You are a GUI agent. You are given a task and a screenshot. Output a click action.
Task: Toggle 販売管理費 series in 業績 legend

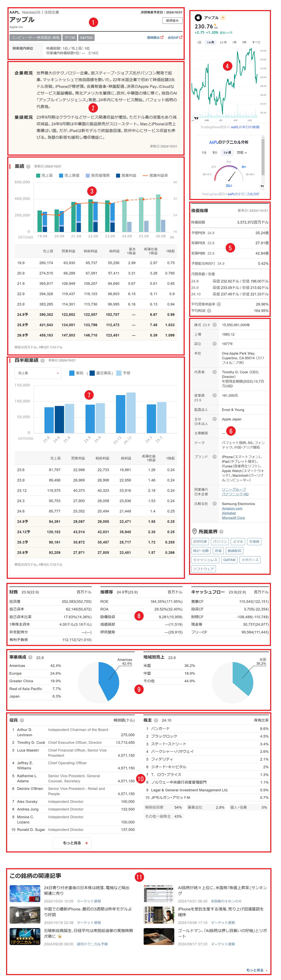tap(98, 175)
